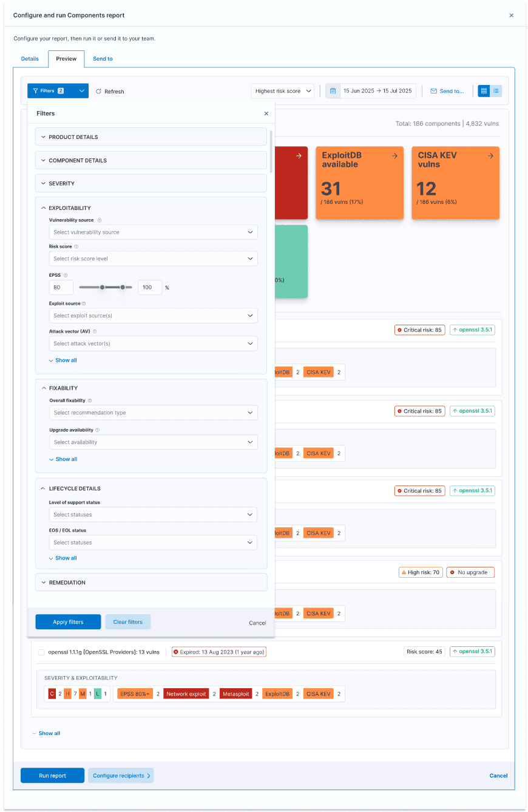Viewport: 528px width, 812px height.
Task: Click info icon next to Upgrade availability
Action: pos(96,430)
